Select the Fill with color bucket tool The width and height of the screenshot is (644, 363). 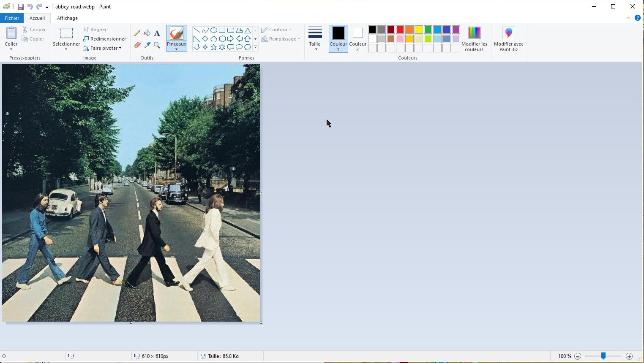147,33
